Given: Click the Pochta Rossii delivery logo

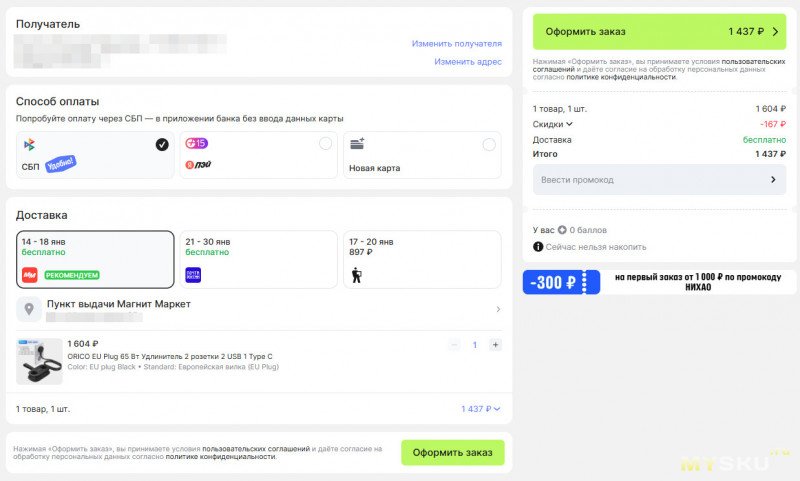Looking at the screenshot, I should pos(193,275).
